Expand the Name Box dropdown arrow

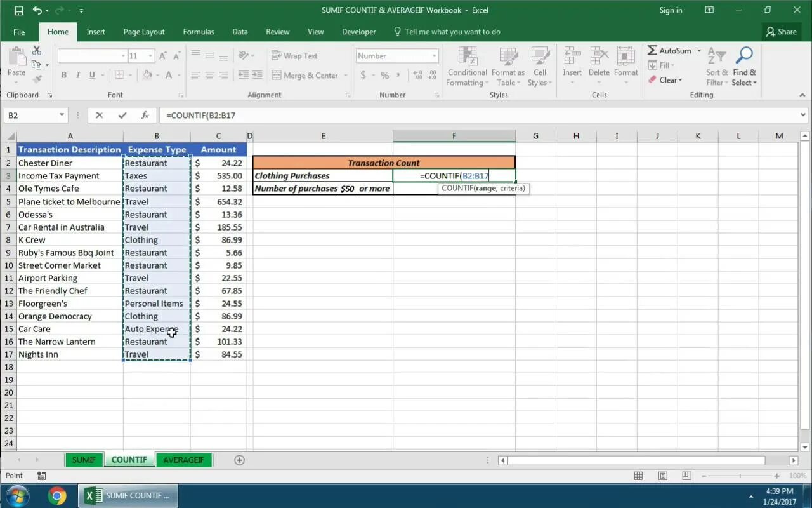(x=62, y=115)
